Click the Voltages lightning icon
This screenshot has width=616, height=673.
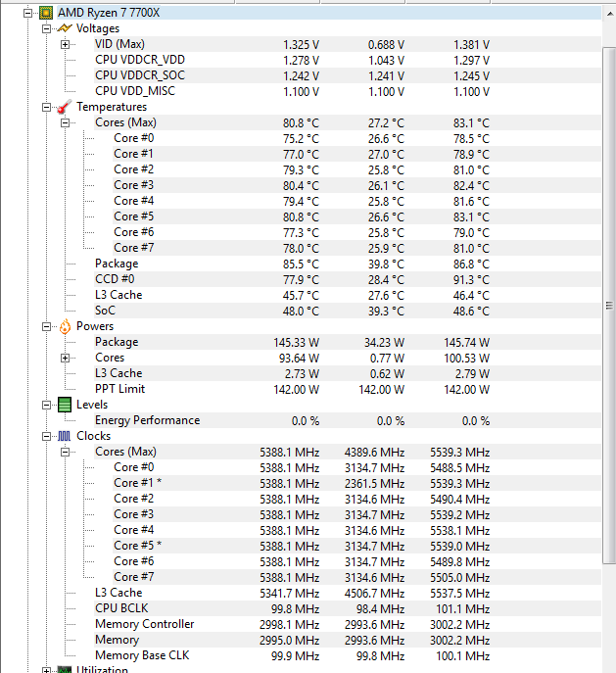tap(65, 28)
